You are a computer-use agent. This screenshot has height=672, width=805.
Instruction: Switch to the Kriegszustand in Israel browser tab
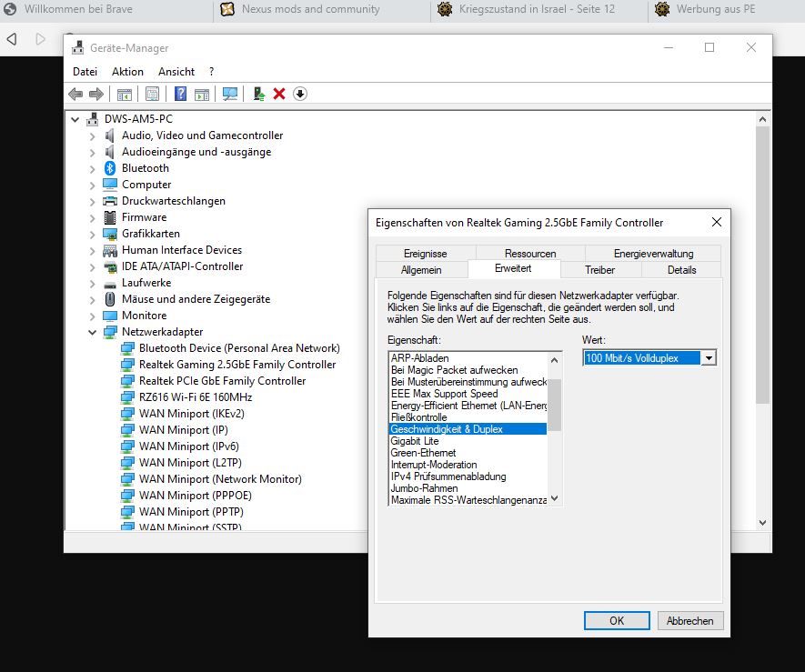[539, 9]
